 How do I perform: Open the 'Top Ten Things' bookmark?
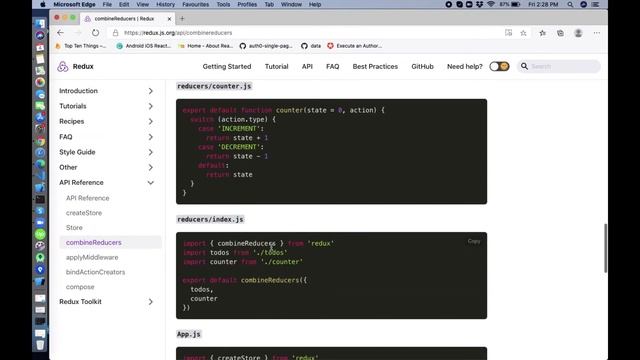tap(80, 46)
